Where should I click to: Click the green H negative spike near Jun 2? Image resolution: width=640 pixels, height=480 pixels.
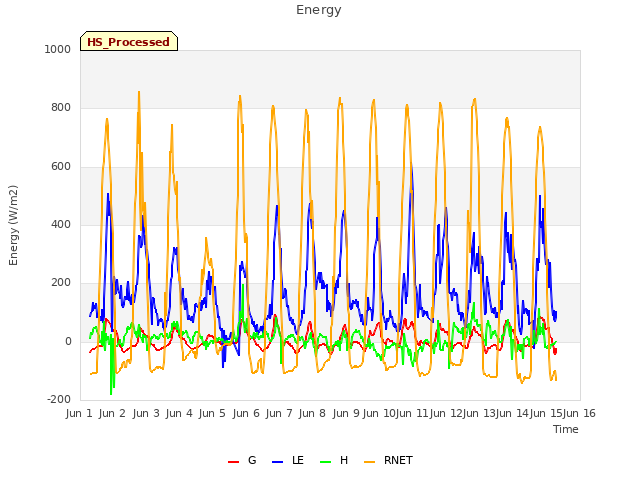point(111,393)
